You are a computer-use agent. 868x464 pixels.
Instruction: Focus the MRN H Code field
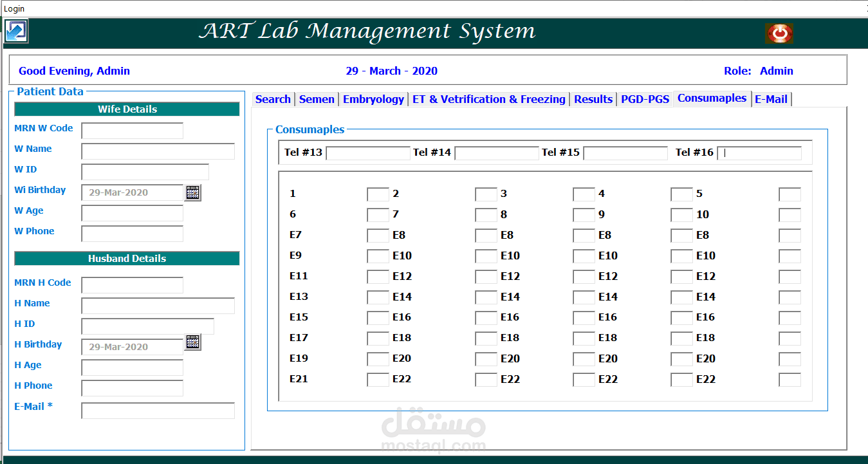133,285
